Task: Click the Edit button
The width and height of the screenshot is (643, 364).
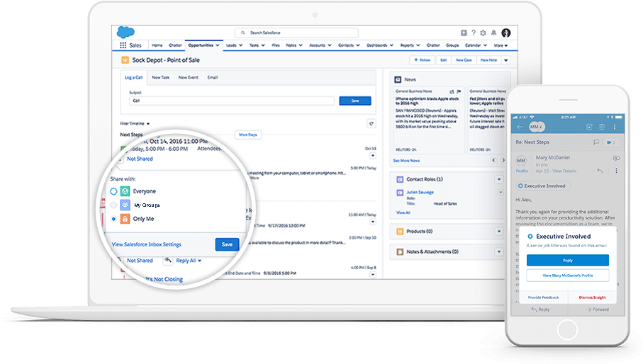Action: tap(443, 60)
